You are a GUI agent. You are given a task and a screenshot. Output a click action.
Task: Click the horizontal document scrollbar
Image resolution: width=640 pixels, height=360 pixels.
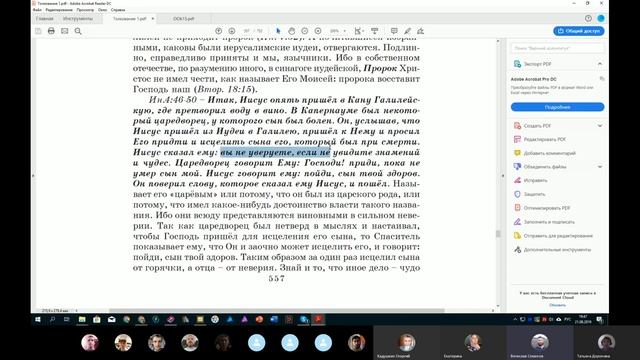point(277,311)
